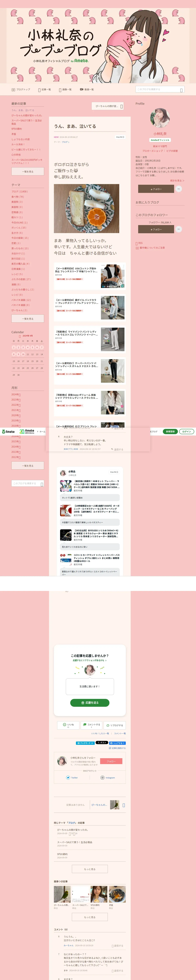Open コメント一覧 link
This screenshot has height=980, width=196.
(x=120, y=734)
